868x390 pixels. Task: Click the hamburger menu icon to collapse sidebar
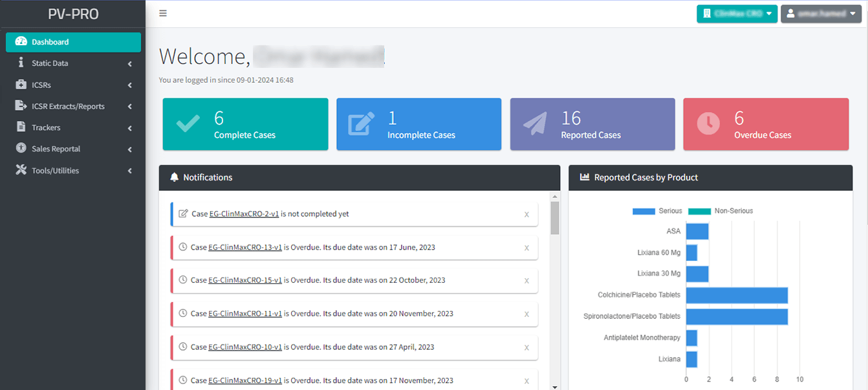tap(163, 14)
